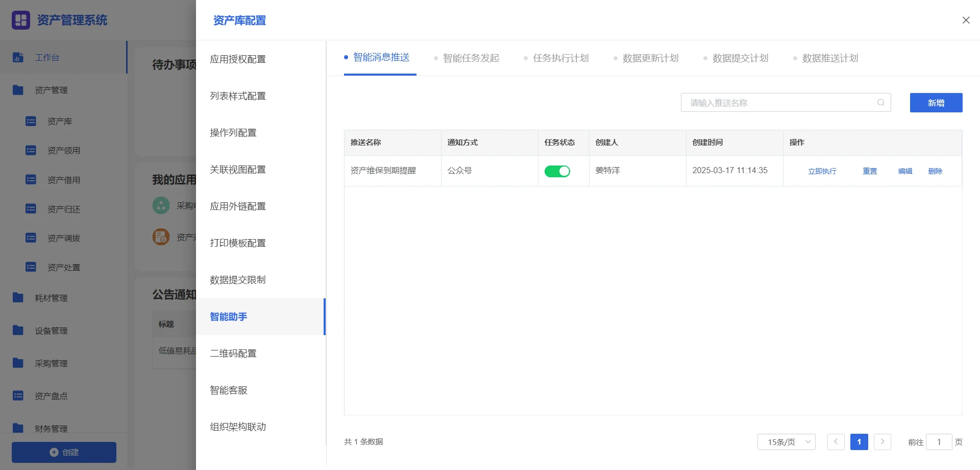
Task: Click the asset management system logo icon
Action: [21, 20]
